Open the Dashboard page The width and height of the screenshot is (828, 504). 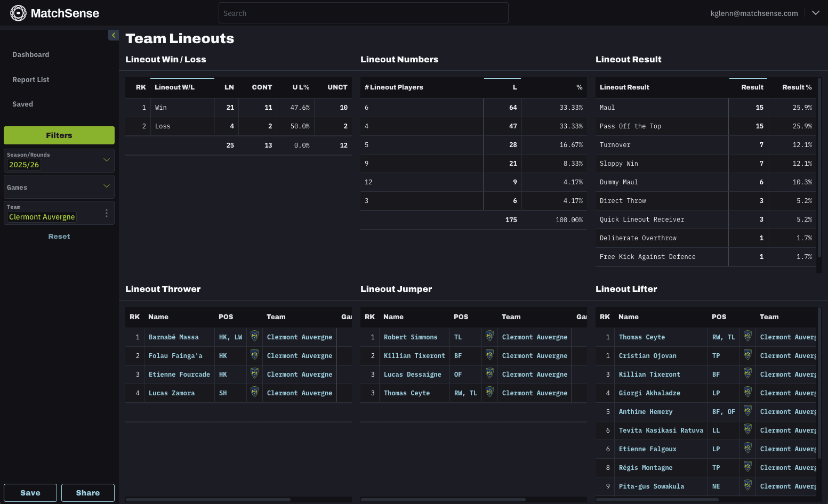[x=30, y=54]
